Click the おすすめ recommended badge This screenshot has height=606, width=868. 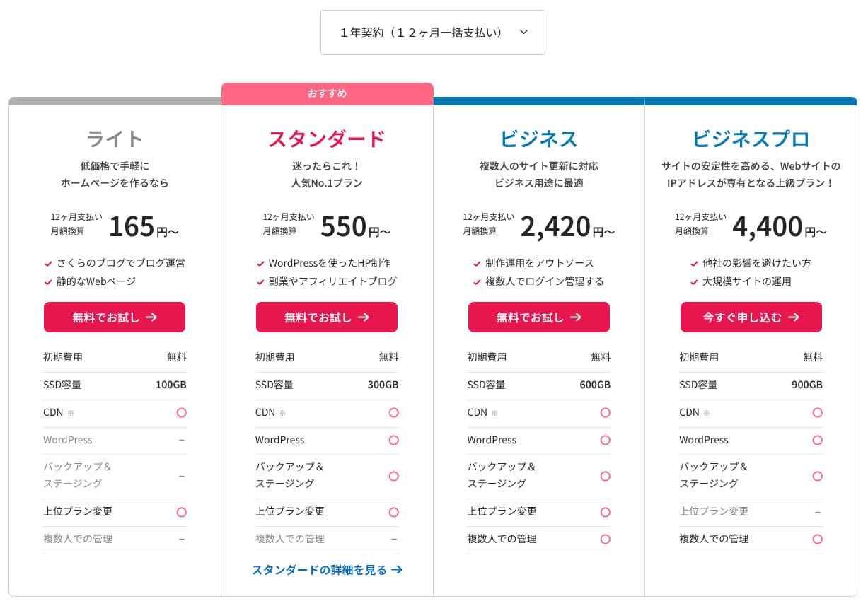tap(327, 93)
